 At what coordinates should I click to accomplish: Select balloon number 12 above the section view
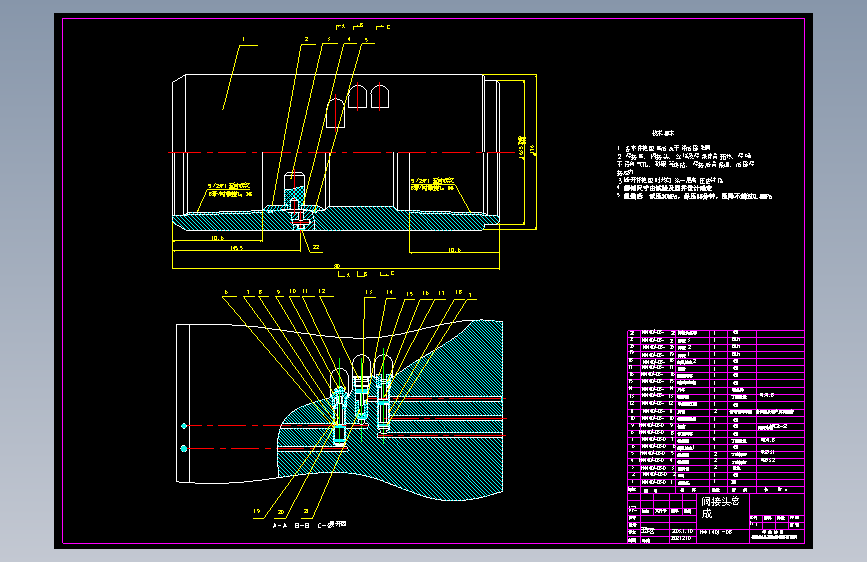[322, 291]
